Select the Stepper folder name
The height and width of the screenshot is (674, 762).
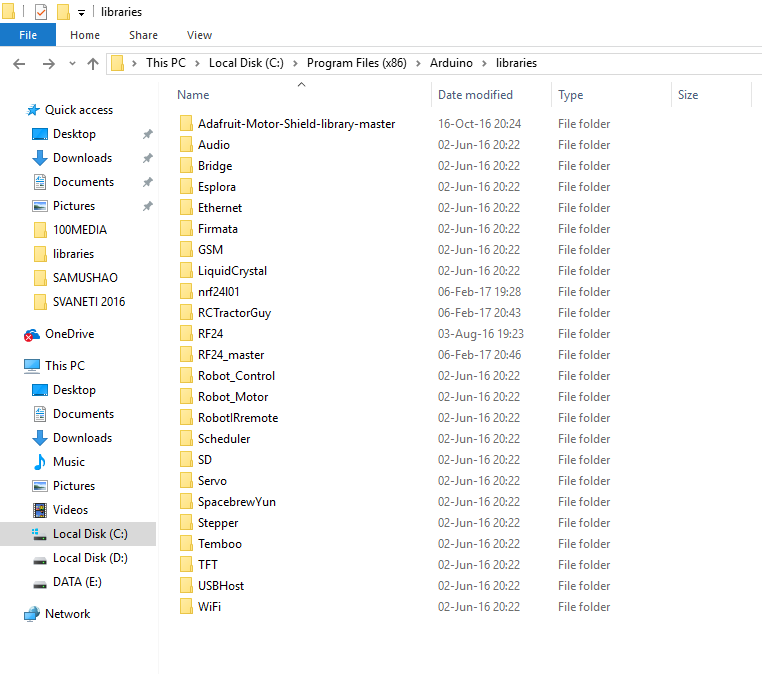click(x=218, y=522)
